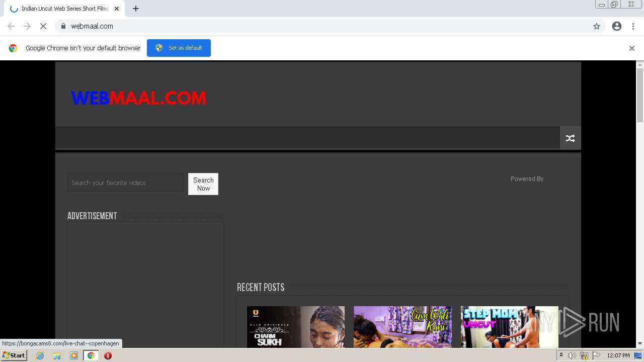Screen dimensions: 644x362
Task: Click the Action Center flag icon
Action: pyautogui.click(x=596, y=355)
